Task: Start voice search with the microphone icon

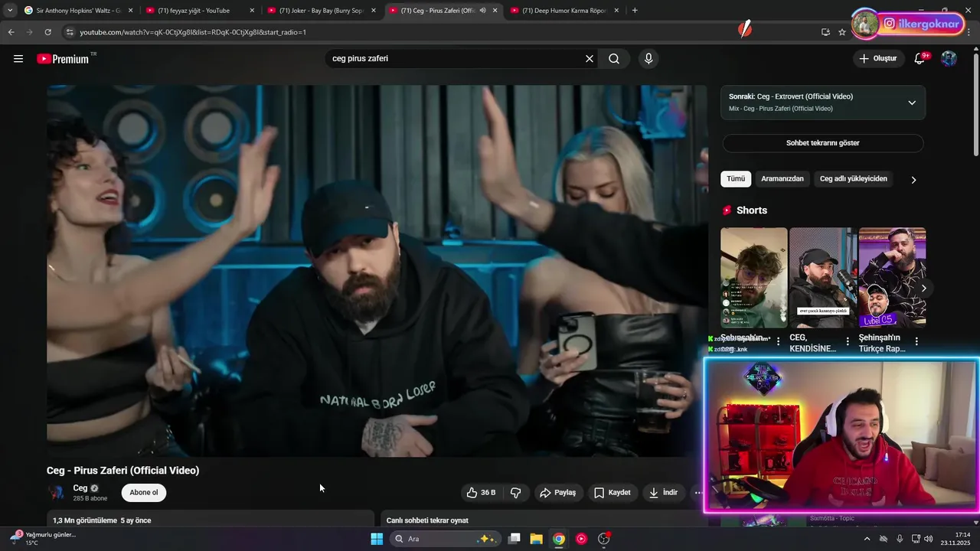Action: point(648,59)
